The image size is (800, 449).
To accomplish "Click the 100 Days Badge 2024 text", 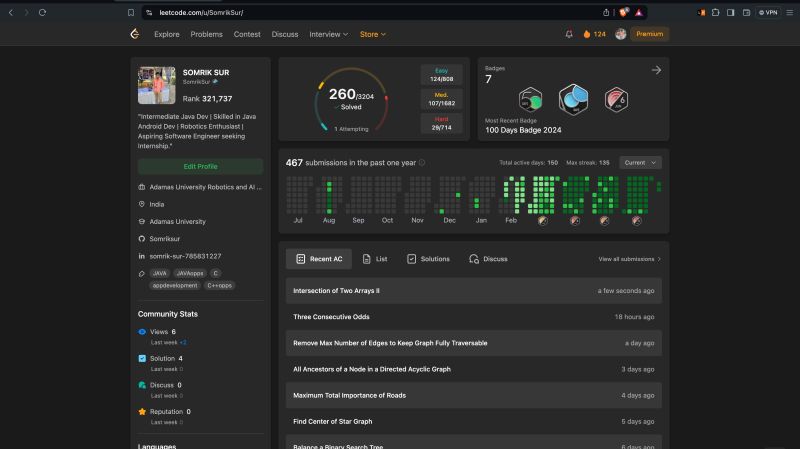I will point(523,130).
